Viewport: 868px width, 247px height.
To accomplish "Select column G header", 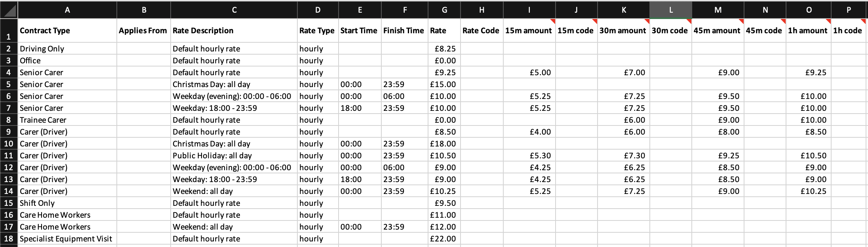I will tap(444, 10).
